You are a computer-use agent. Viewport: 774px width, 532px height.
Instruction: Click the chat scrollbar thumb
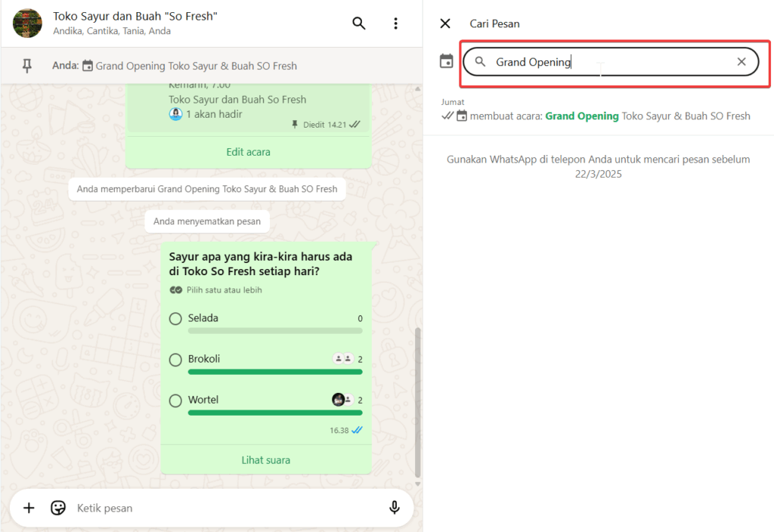coord(418,401)
